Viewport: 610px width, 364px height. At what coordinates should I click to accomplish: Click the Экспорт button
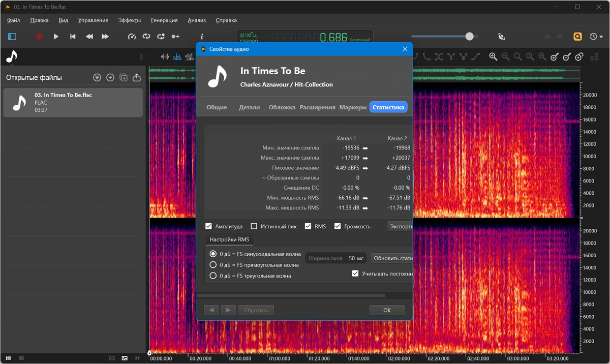tap(400, 226)
